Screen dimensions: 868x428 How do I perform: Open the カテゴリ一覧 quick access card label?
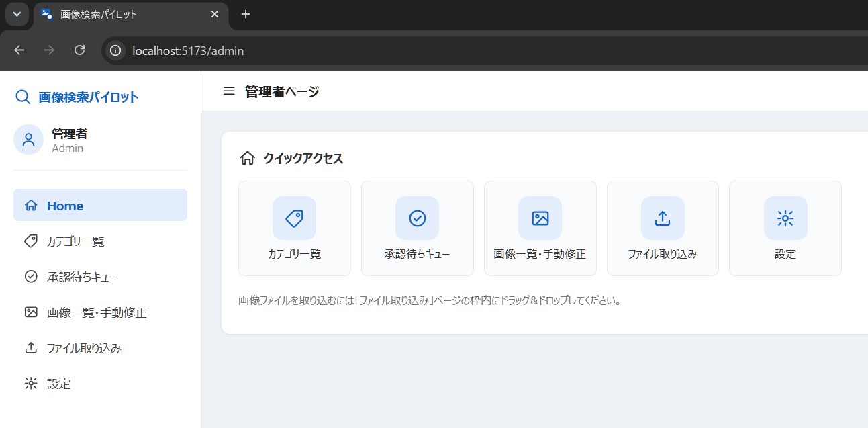click(x=294, y=254)
